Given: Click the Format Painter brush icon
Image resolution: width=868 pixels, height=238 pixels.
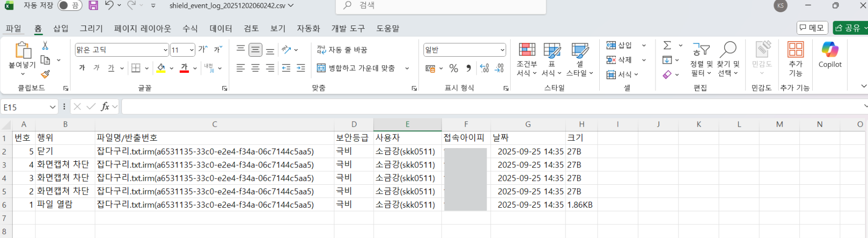Looking at the screenshot, I should (x=45, y=74).
